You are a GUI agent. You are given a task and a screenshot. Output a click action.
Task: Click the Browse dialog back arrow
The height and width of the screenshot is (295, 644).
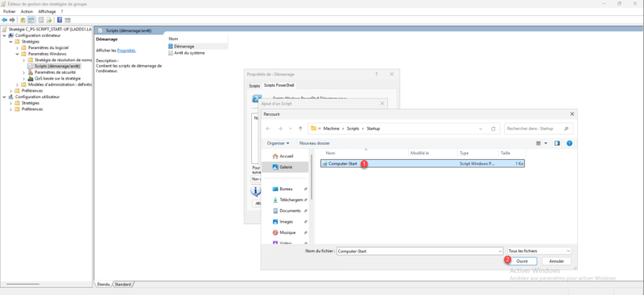(268, 129)
